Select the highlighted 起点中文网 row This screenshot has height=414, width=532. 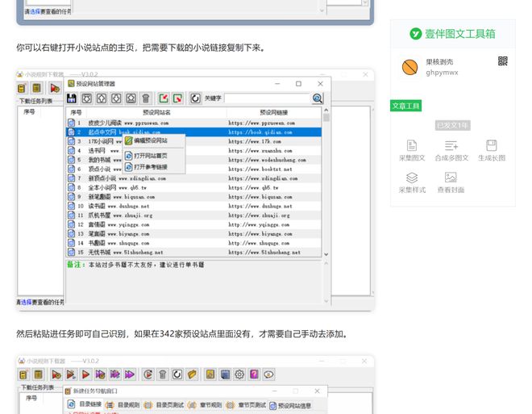[x=193, y=132]
